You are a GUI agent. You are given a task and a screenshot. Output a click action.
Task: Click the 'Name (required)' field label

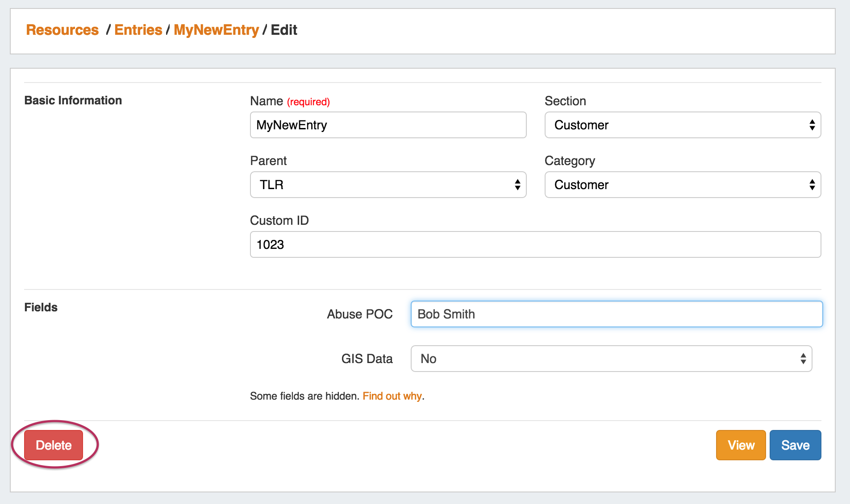289,101
